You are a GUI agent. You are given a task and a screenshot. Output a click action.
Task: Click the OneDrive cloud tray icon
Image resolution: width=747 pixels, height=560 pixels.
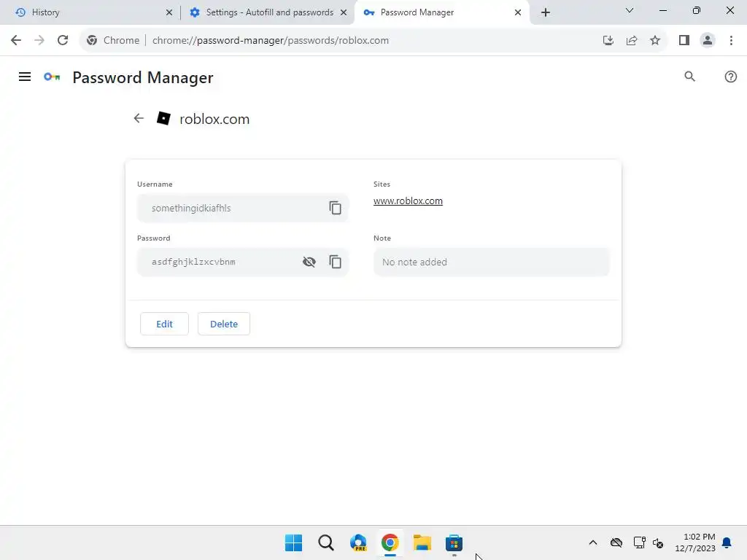point(616,542)
